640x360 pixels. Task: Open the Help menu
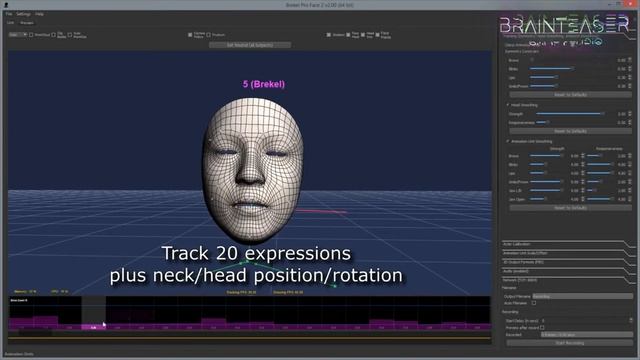coord(39,14)
